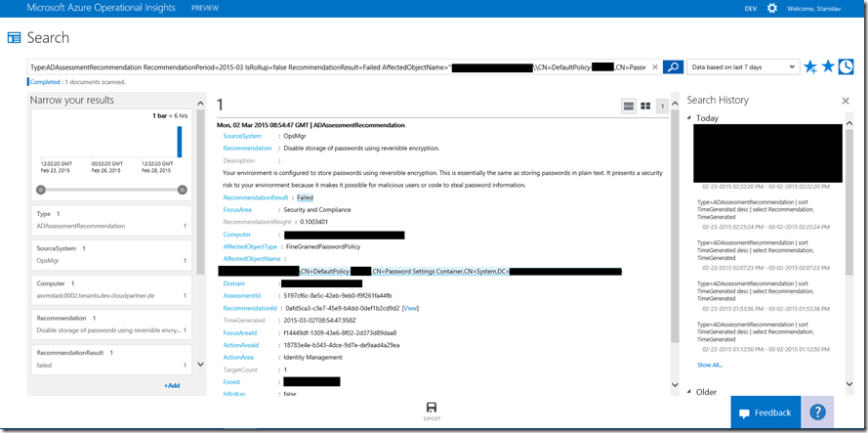Click the Export icon

tap(431, 411)
